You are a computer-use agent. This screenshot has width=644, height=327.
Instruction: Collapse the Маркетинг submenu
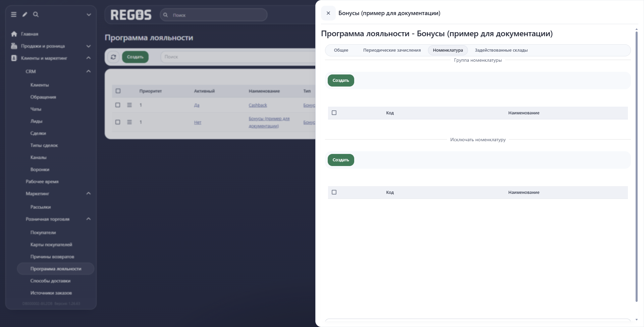point(89,194)
